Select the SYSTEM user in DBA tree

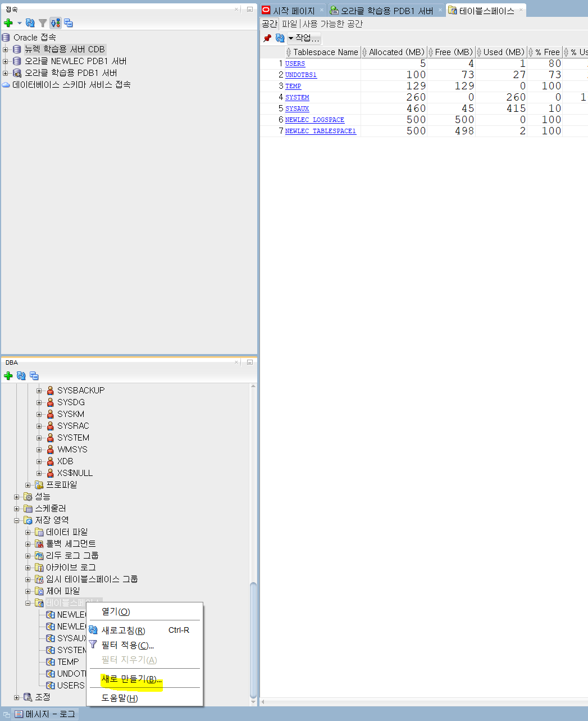click(x=73, y=438)
